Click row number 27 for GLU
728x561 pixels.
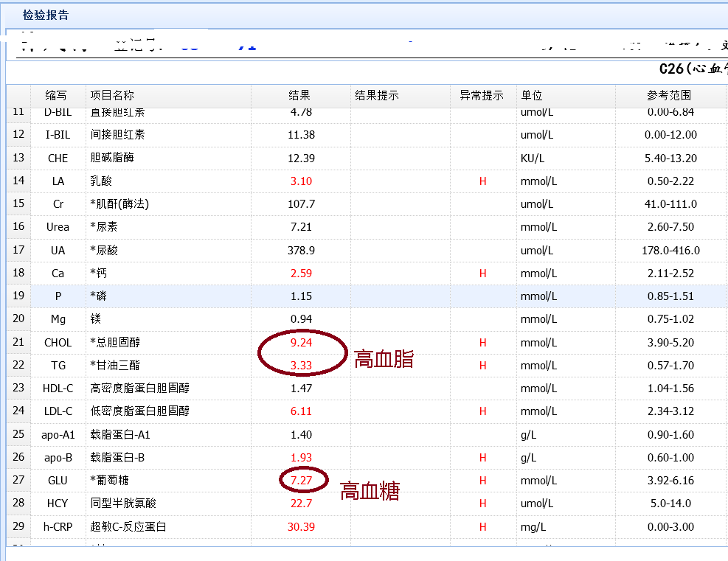[x=18, y=480]
